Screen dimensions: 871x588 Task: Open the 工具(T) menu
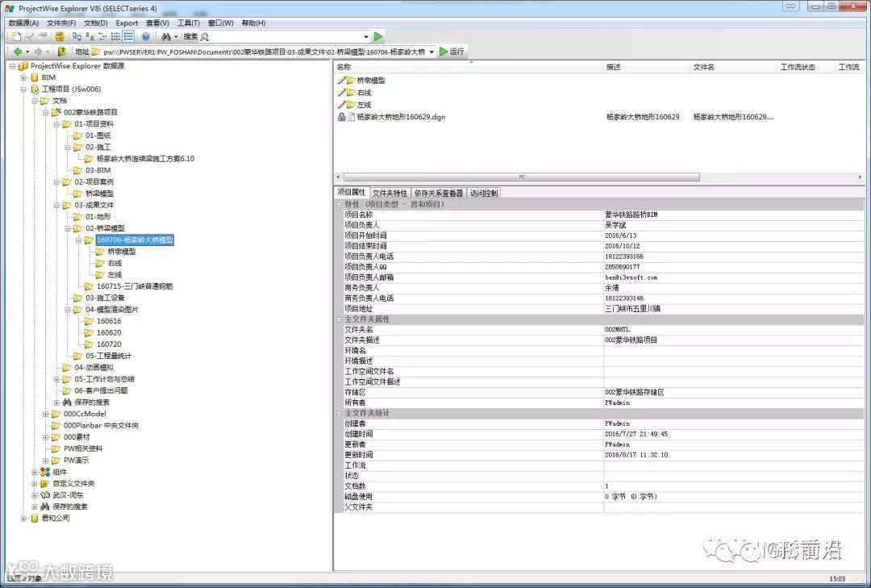point(188,23)
